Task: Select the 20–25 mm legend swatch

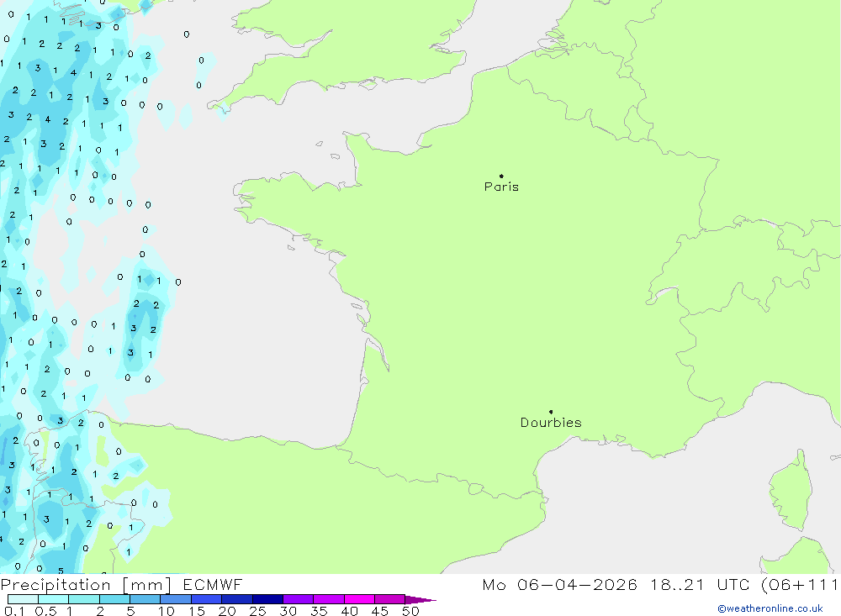Action: click(x=236, y=599)
